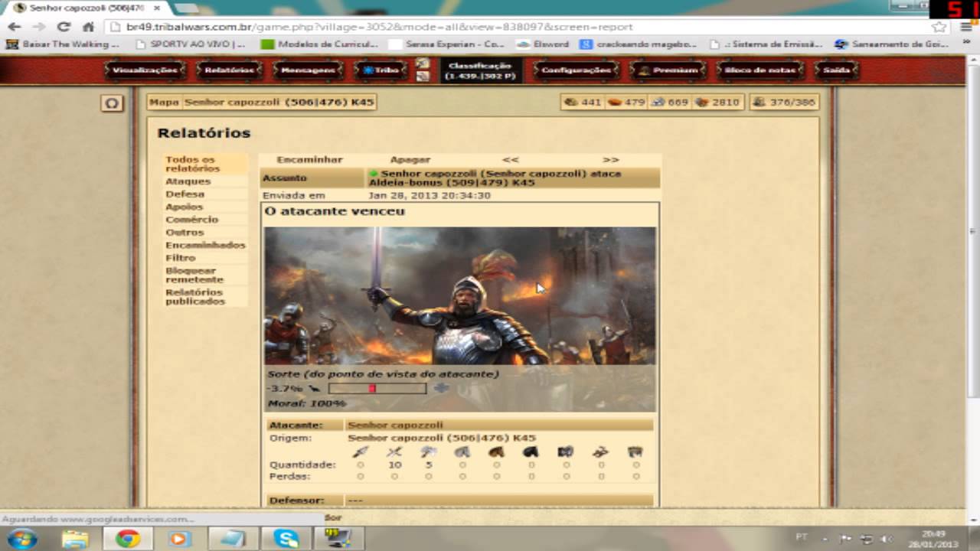Open the Bloco de notas menu
The height and width of the screenshot is (551, 980).
point(759,70)
